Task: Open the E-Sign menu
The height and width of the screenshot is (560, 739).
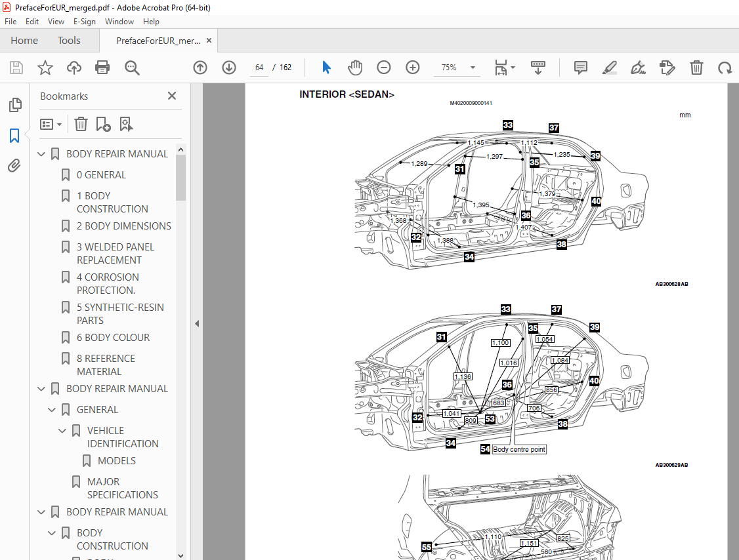Action: (x=85, y=22)
